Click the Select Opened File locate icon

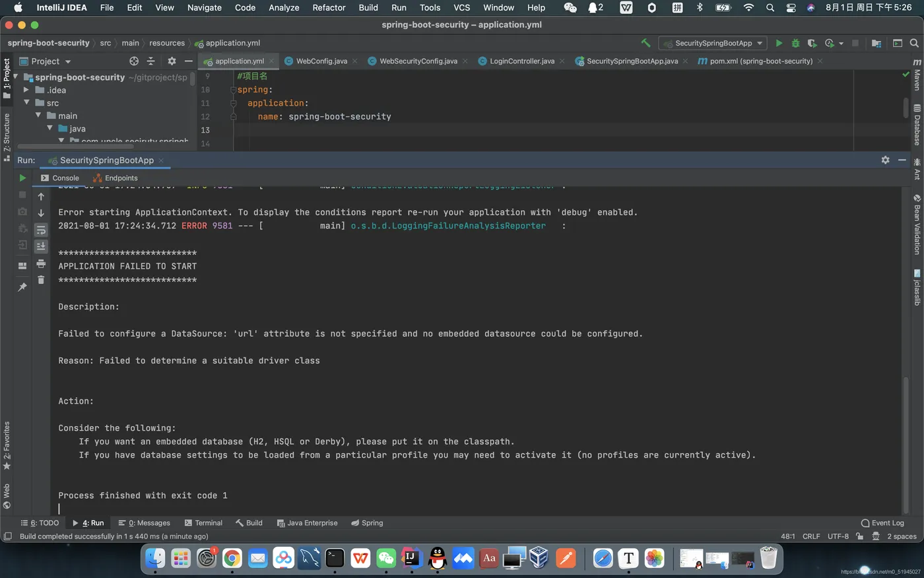pyautogui.click(x=134, y=61)
